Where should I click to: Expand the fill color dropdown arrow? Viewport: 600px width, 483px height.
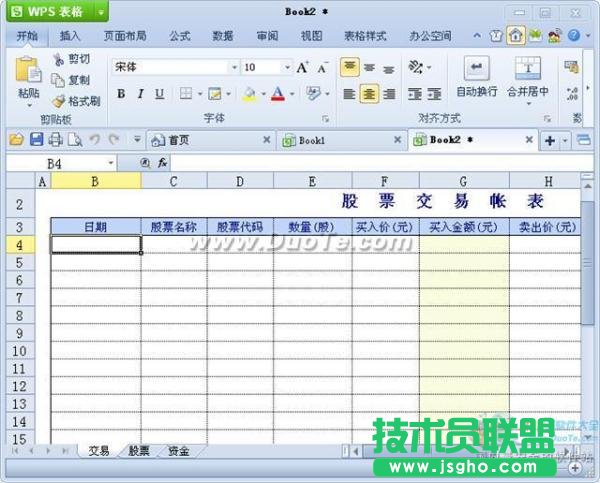263,94
